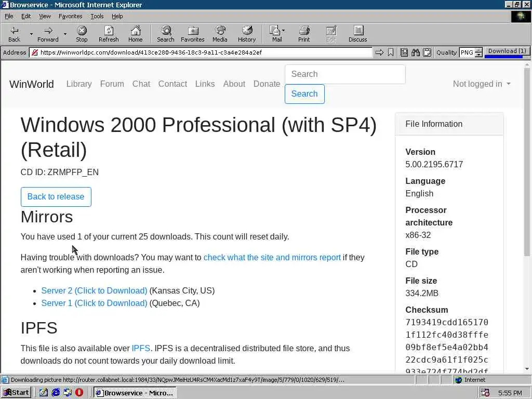
Task: Open the Forward button history dropdown arrow
Action: 65,34
